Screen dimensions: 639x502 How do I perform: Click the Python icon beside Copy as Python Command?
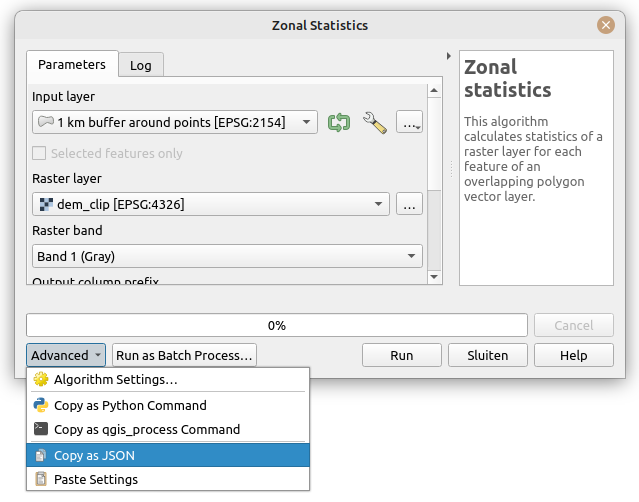tap(41, 405)
